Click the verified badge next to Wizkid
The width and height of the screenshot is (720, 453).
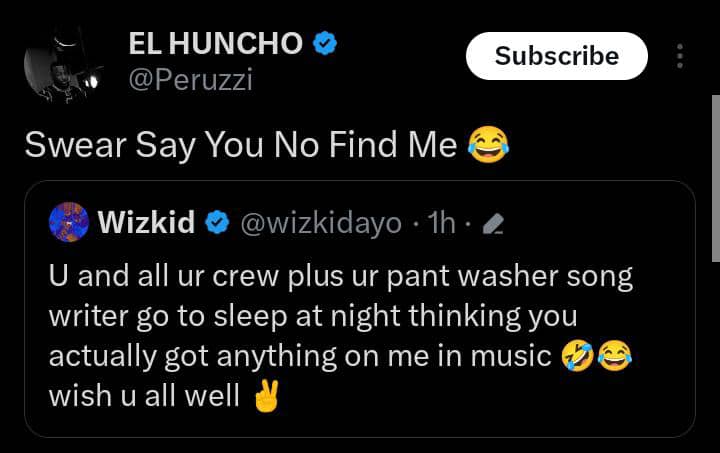coord(216,223)
